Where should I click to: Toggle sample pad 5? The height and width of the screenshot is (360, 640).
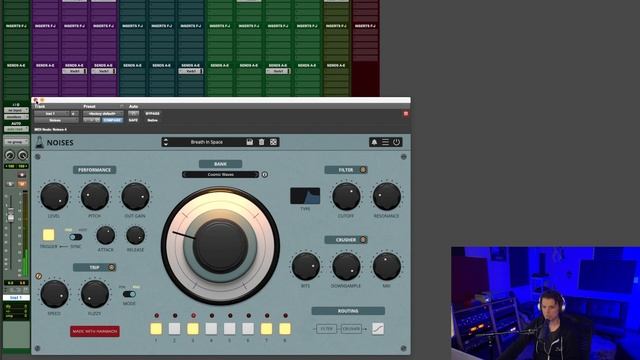pyautogui.click(x=229, y=329)
